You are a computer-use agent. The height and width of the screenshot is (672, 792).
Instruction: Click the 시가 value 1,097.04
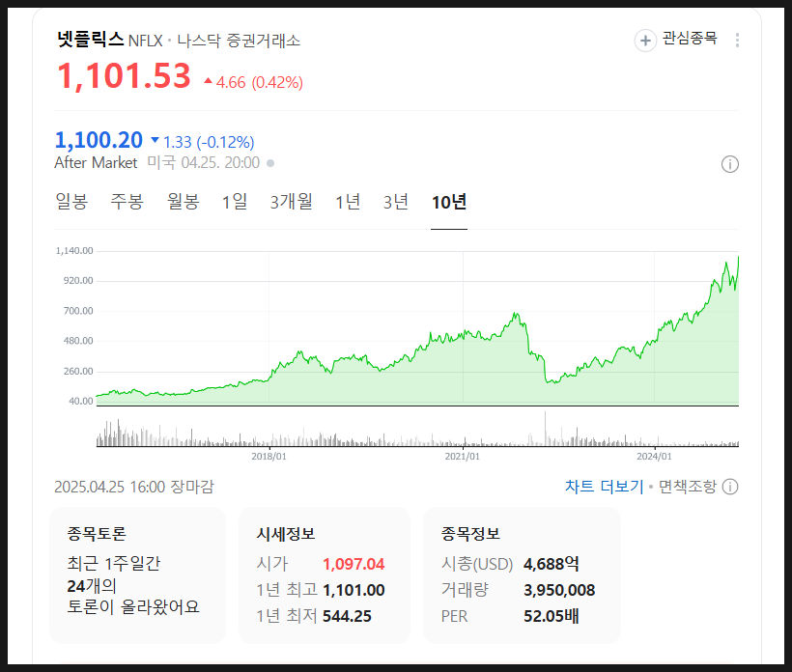point(354,564)
